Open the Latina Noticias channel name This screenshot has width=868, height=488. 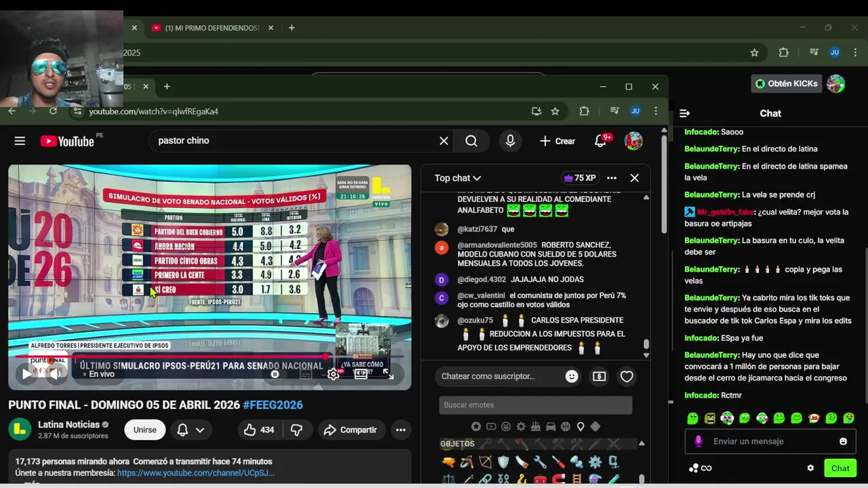[x=68, y=425]
